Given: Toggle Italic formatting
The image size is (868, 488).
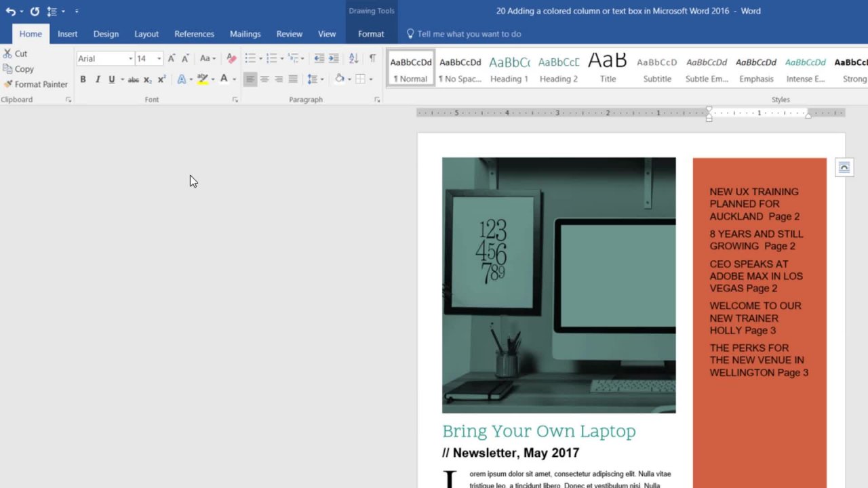Looking at the screenshot, I should pos(98,79).
